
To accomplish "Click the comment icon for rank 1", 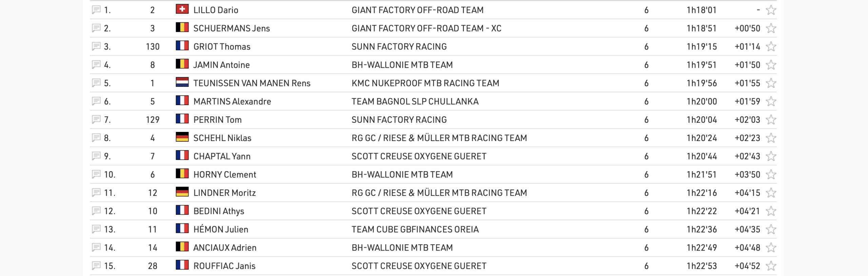I will pyautogui.click(x=96, y=10).
